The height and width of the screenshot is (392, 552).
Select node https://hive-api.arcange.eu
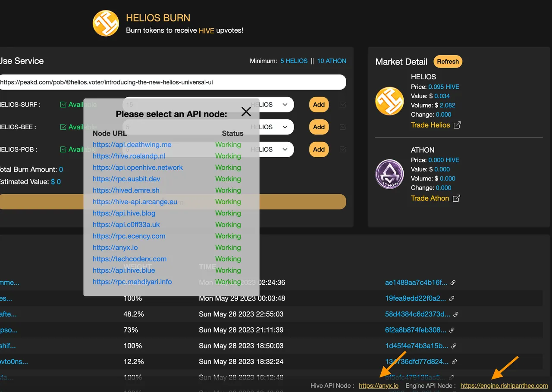click(x=135, y=202)
